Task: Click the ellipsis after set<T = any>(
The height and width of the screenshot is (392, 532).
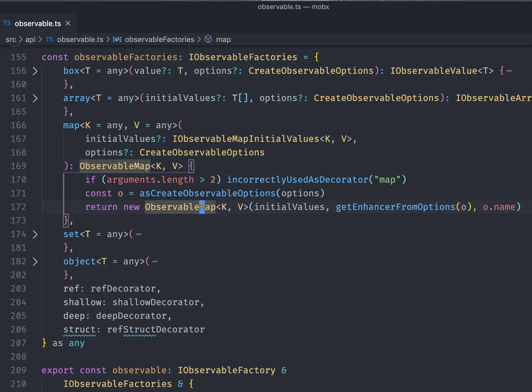Action: pyautogui.click(x=138, y=234)
